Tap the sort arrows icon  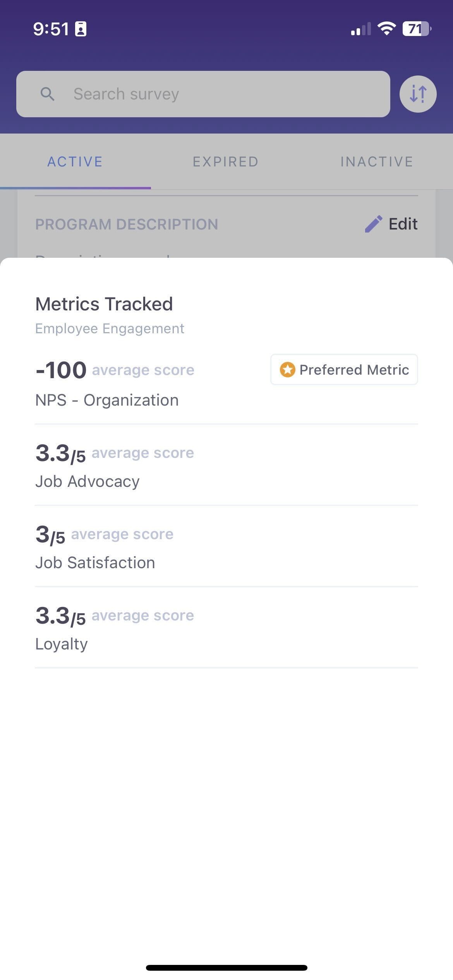coord(418,94)
